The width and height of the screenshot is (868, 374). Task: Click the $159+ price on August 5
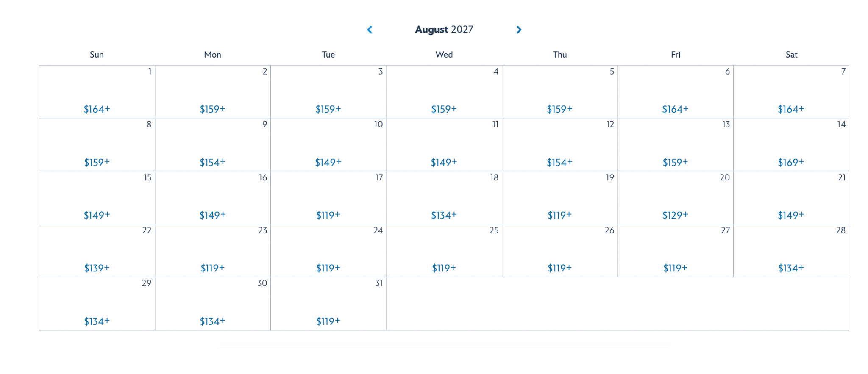coord(559,109)
